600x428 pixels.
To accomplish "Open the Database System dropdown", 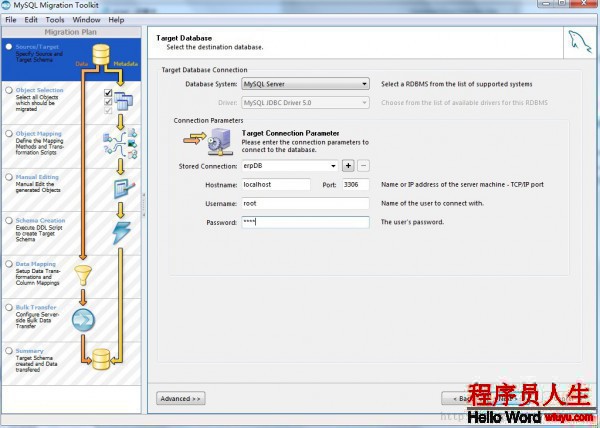I will pyautogui.click(x=305, y=84).
